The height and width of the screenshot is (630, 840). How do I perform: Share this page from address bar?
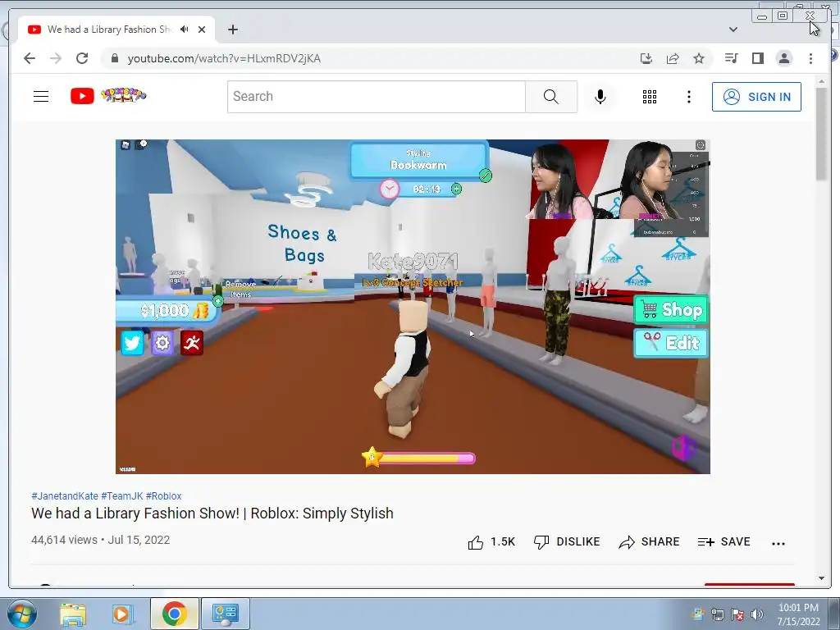tap(673, 58)
